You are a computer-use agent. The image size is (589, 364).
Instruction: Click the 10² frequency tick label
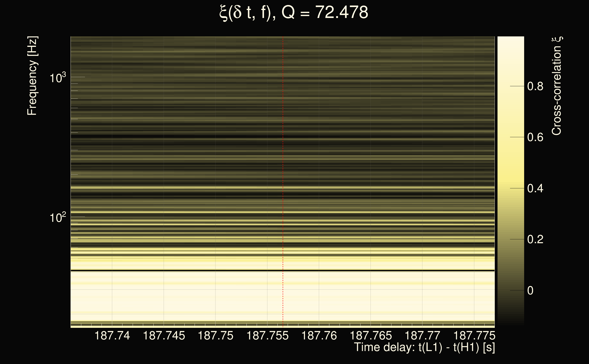coord(57,218)
